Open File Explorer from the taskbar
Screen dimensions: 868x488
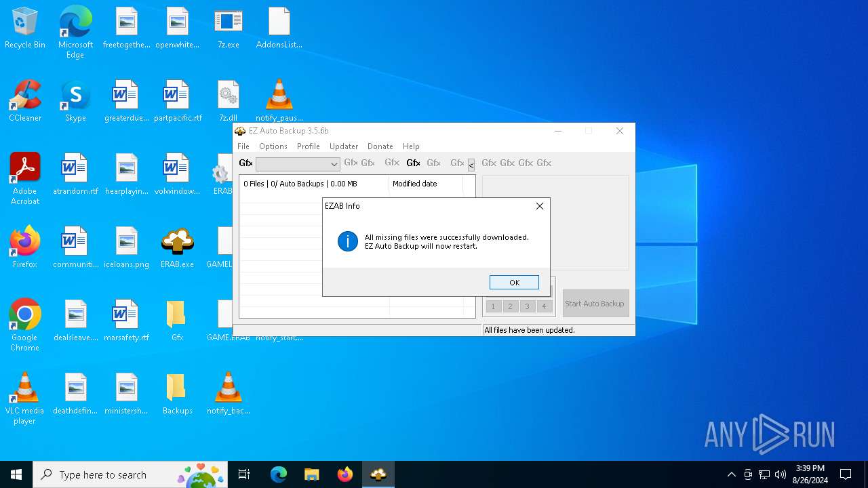click(x=311, y=474)
